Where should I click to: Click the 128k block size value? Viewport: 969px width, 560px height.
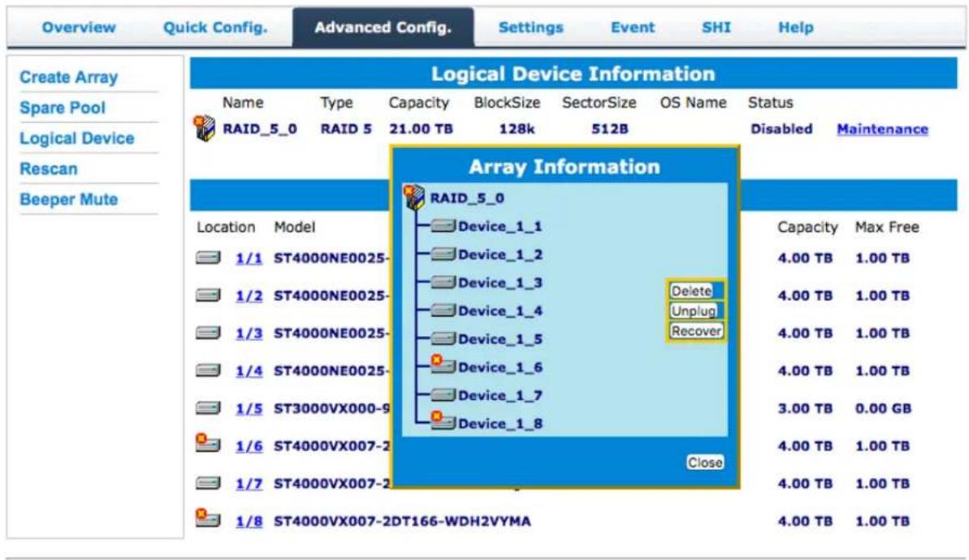[517, 129]
